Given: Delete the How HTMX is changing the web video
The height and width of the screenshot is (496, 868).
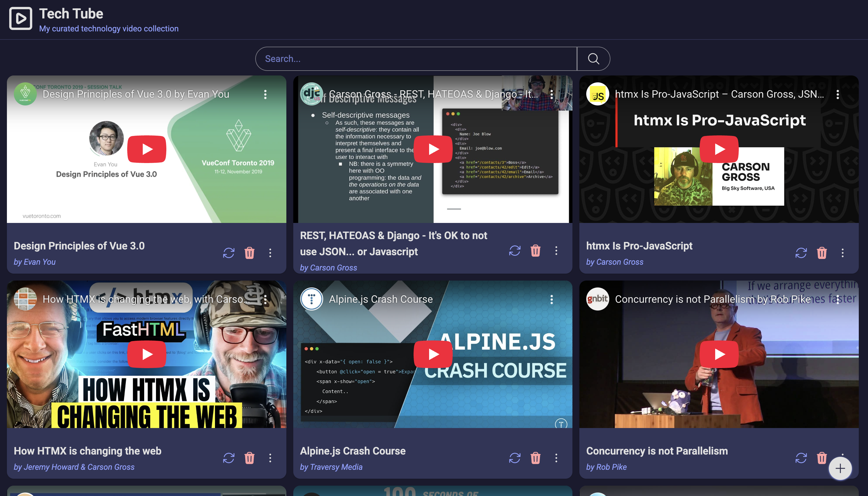Looking at the screenshot, I should click(x=250, y=458).
